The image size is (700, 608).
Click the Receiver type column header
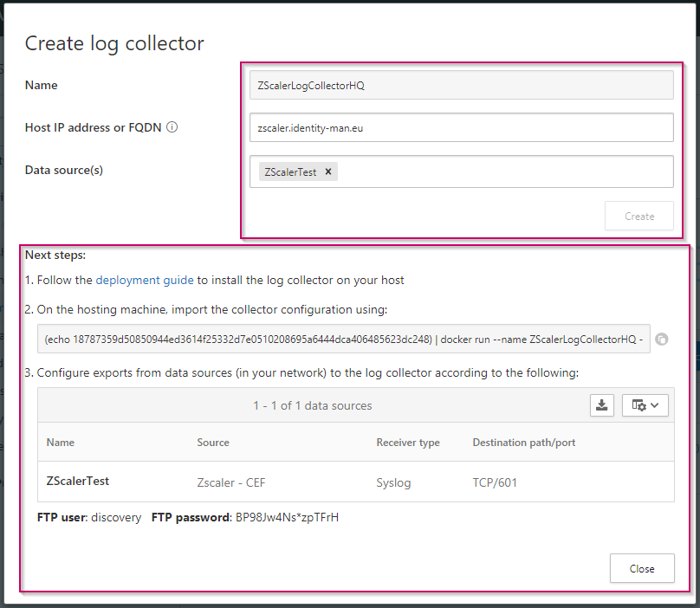click(x=407, y=443)
